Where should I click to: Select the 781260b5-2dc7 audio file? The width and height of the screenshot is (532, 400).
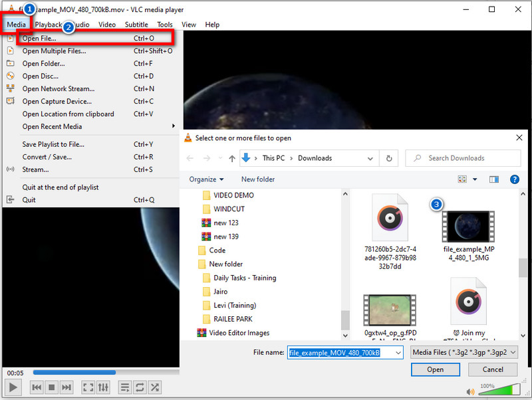tap(390, 231)
